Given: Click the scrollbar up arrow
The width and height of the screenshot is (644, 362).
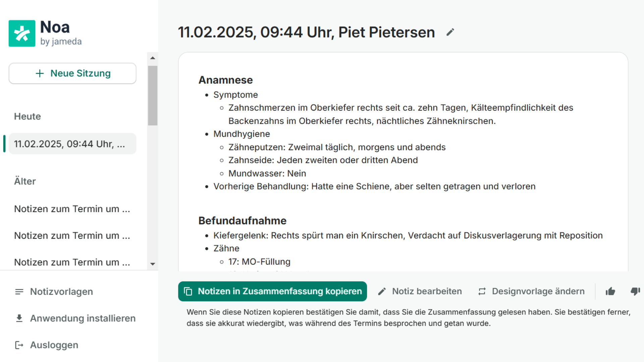Looking at the screenshot, I should 153,58.
